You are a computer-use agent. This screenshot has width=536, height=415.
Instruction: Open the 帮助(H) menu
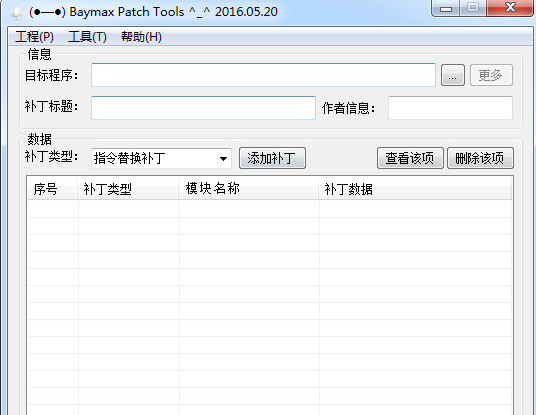click(142, 37)
